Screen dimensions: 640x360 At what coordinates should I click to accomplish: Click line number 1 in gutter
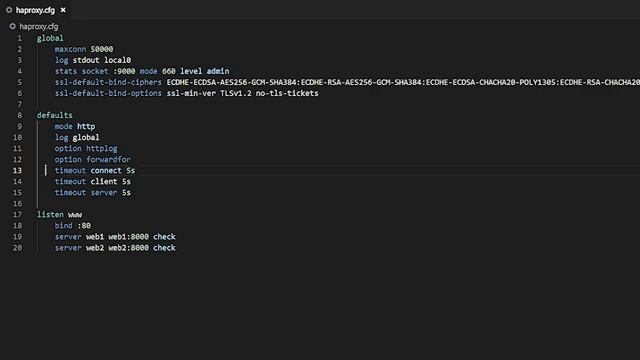tap(19, 38)
